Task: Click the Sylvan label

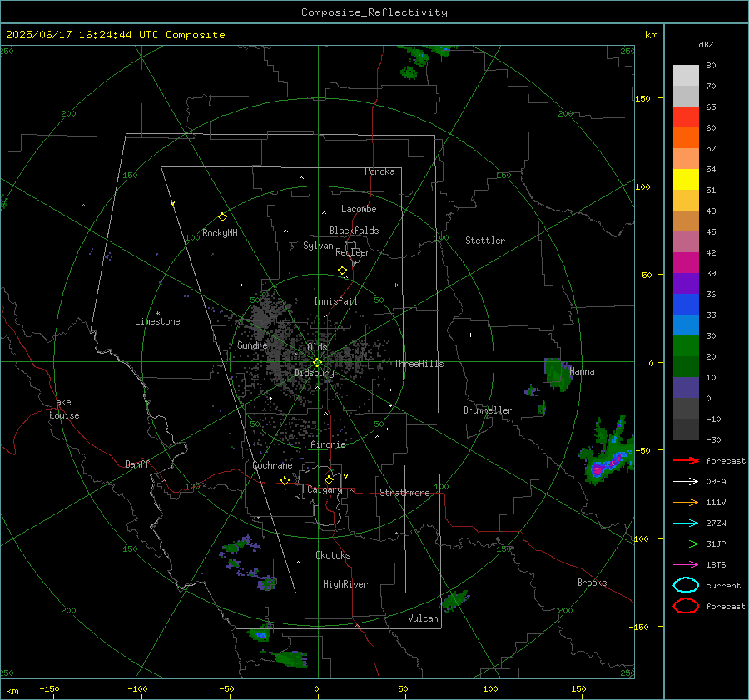Action: (x=318, y=246)
